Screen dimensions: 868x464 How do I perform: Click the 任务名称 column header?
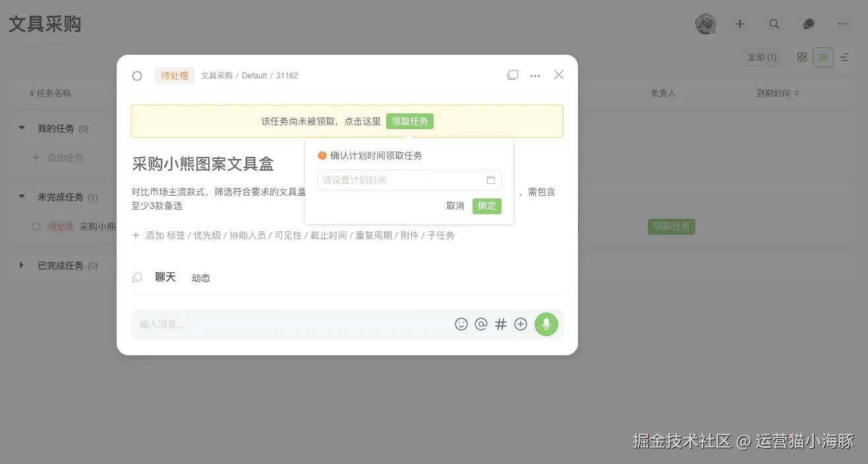[50, 94]
